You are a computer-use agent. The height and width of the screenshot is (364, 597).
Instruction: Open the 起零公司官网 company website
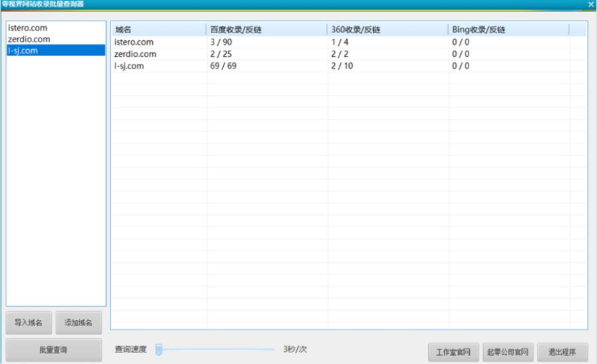pos(508,352)
